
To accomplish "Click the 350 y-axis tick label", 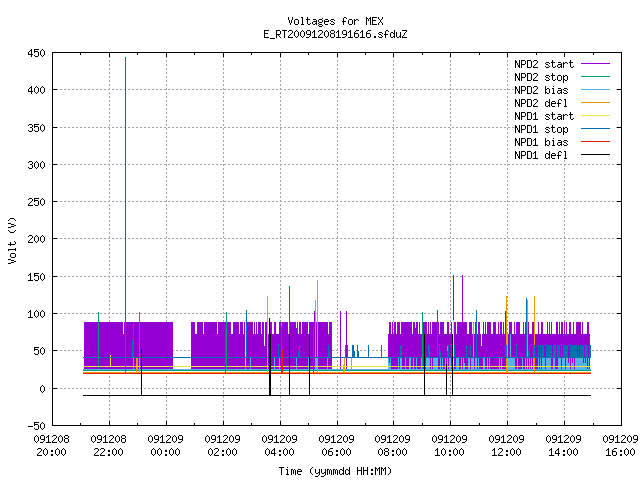I will (x=36, y=128).
